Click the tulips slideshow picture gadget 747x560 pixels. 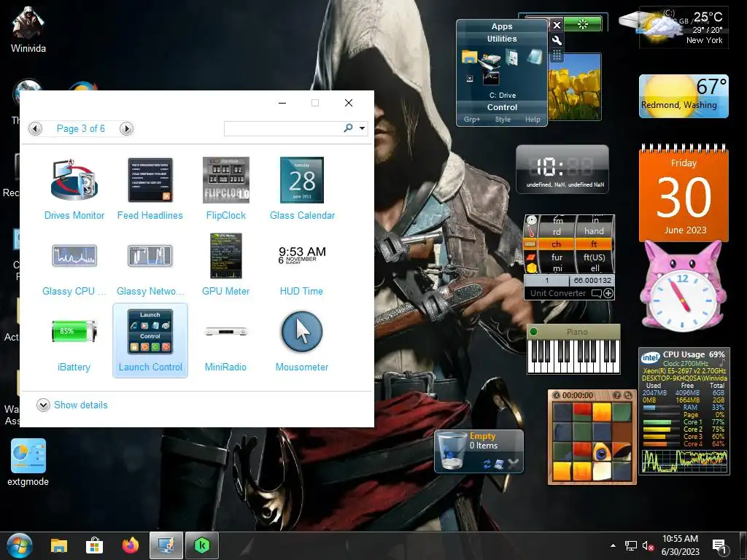click(575, 87)
